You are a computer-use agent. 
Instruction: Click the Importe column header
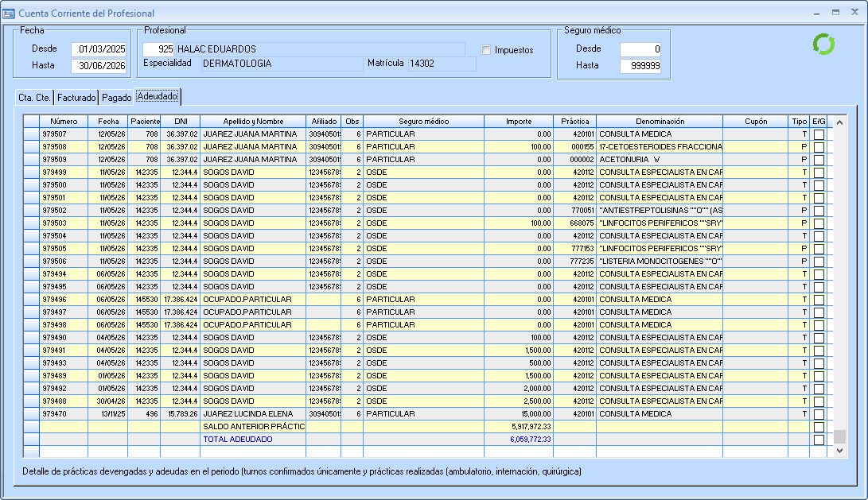coord(519,121)
